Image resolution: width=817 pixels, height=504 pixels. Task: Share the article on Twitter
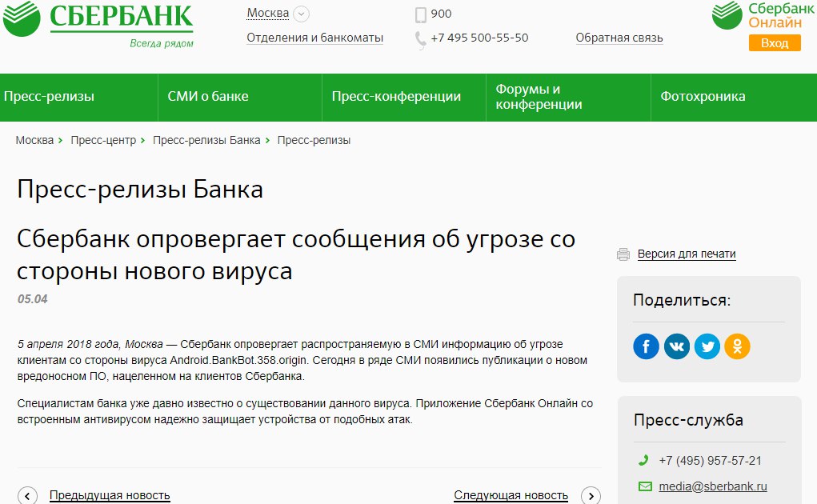coord(707,346)
